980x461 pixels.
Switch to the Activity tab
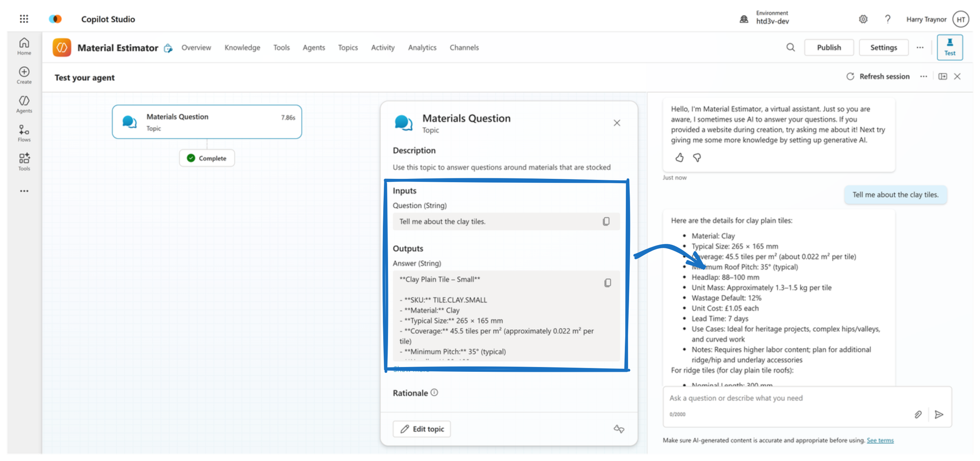(383, 48)
